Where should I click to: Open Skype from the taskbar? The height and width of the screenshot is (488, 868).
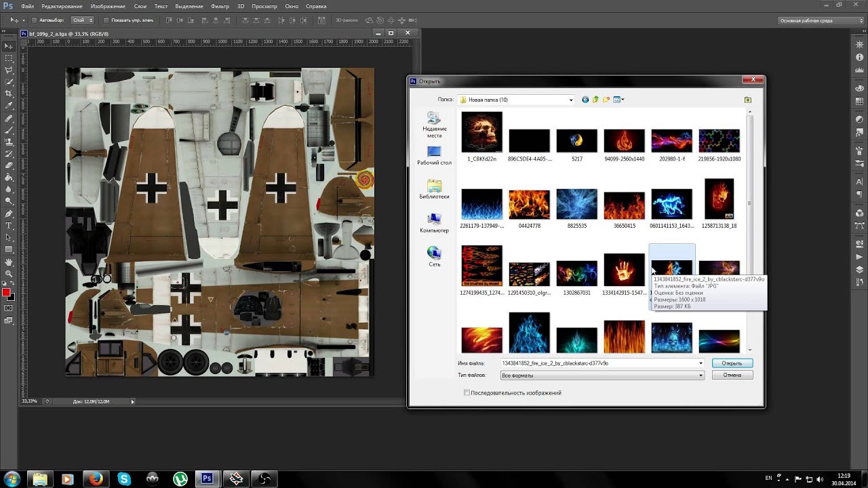click(123, 479)
